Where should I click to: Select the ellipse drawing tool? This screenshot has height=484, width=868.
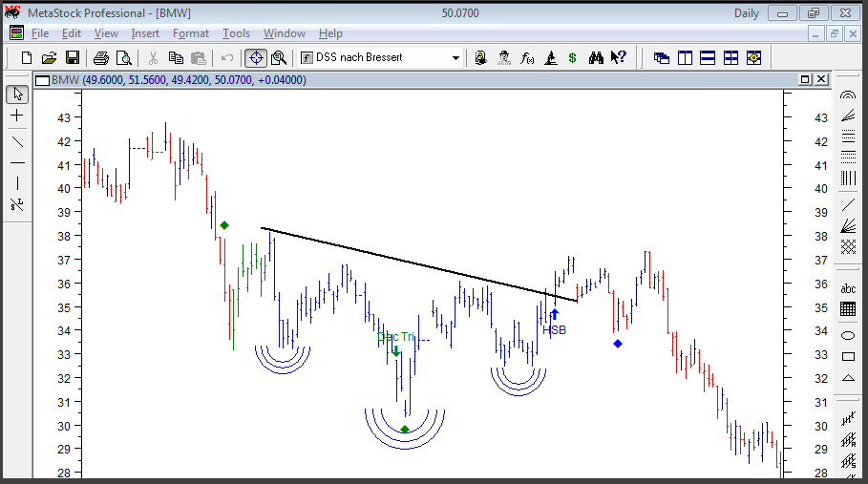848,336
